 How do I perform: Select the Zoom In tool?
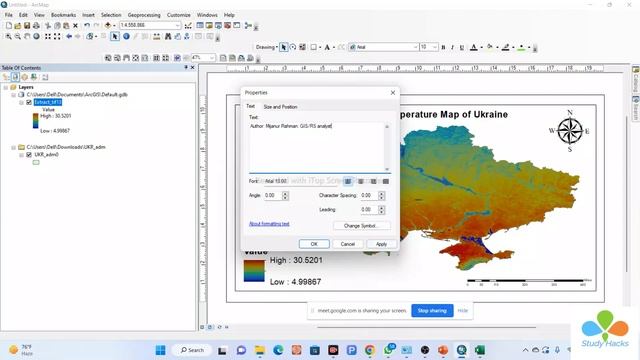point(9,36)
